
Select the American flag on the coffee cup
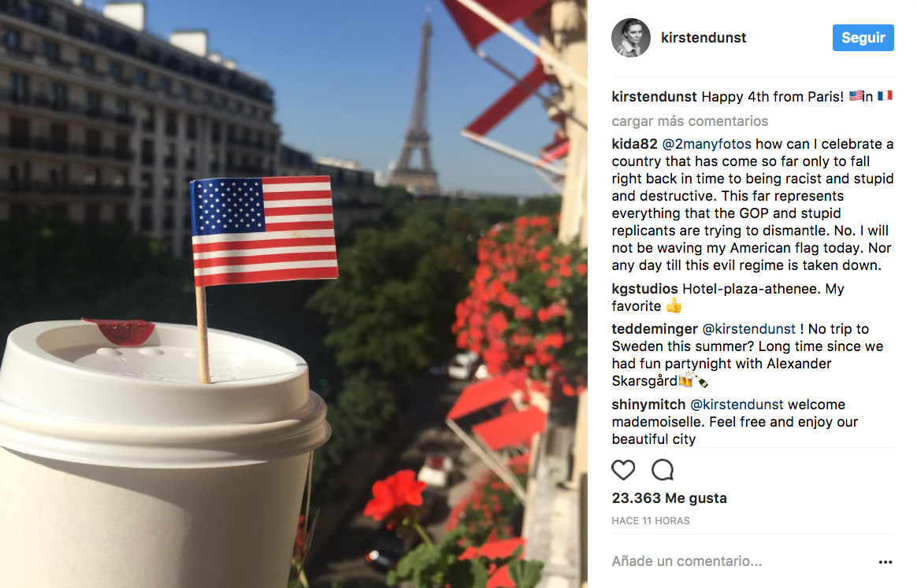tap(264, 231)
